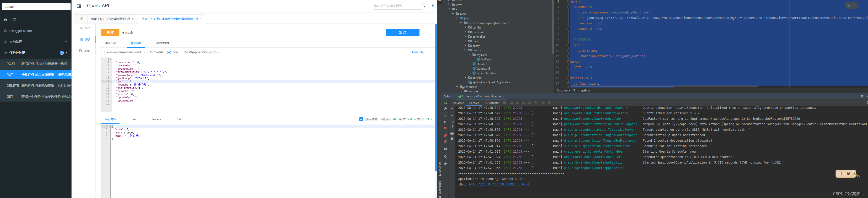868x198 pixels.
Task: Click the Open file icon in side tabs
Action: pyautogui.click(x=80, y=51)
